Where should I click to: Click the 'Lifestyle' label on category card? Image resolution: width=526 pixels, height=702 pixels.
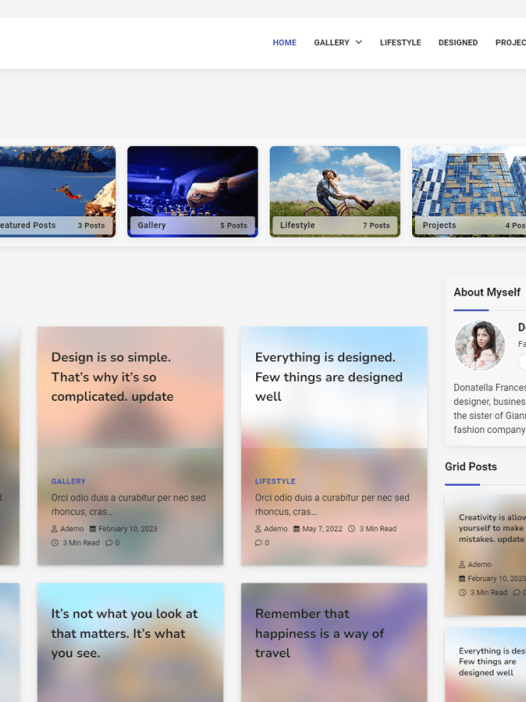(297, 225)
